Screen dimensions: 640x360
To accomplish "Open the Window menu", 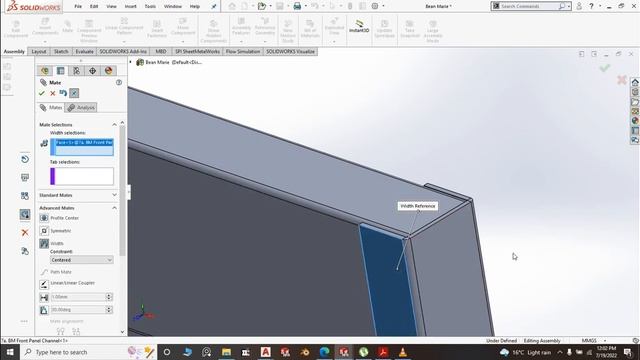I will pos(173,6).
